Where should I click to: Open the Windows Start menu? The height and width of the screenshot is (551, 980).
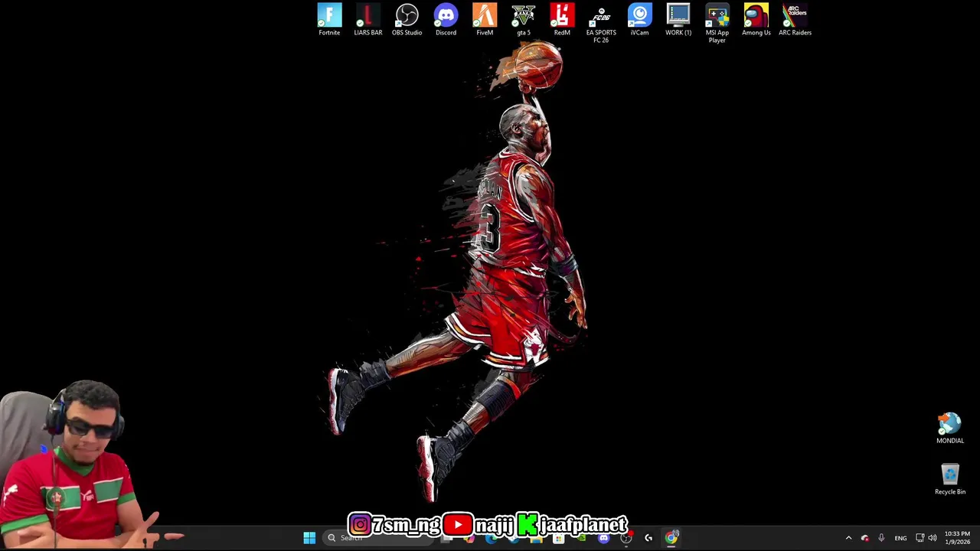point(309,538)
